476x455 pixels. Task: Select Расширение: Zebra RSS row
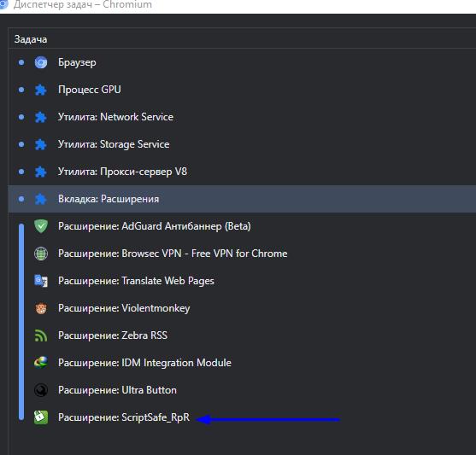pos(242,335)
